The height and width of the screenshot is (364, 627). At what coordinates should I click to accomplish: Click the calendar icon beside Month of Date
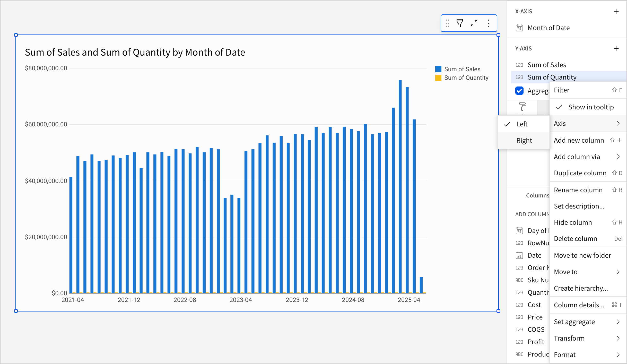[519, 28]
